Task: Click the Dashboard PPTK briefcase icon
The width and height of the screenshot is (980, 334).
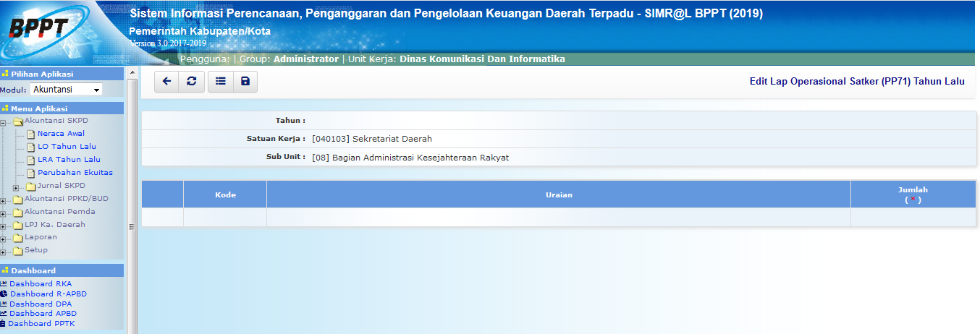Action: (4, 324)
